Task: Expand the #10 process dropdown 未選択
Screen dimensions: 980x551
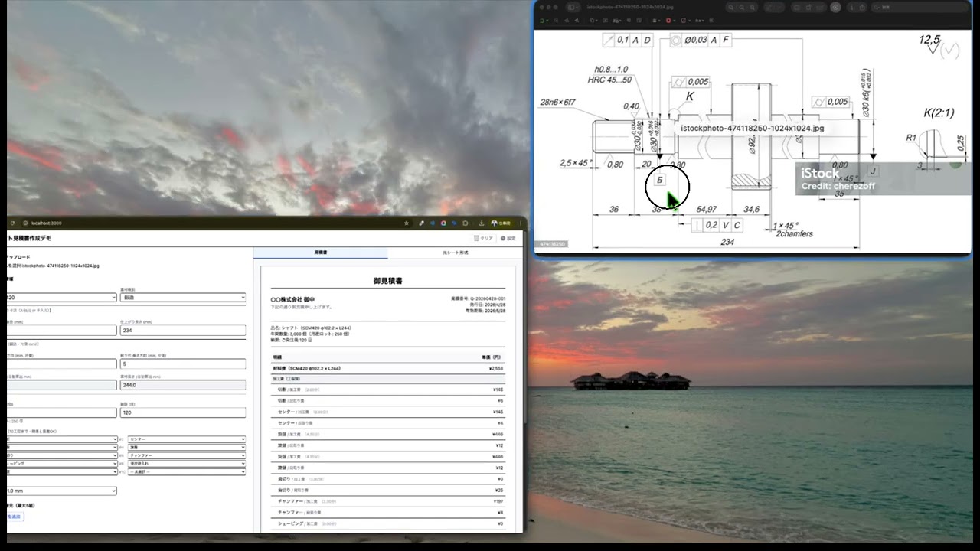Action: point(187,471)
